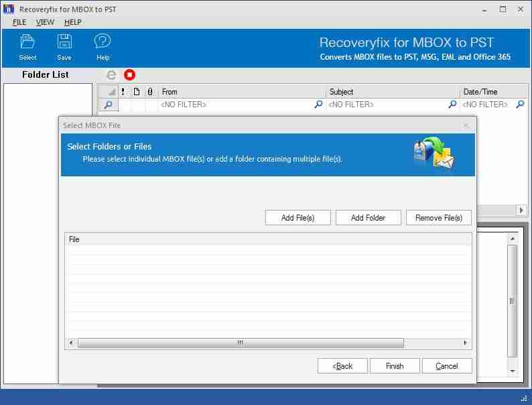The height and width of the screenshot is (405, 532).
Task: Click the importance column header icon
Action: 123,92
